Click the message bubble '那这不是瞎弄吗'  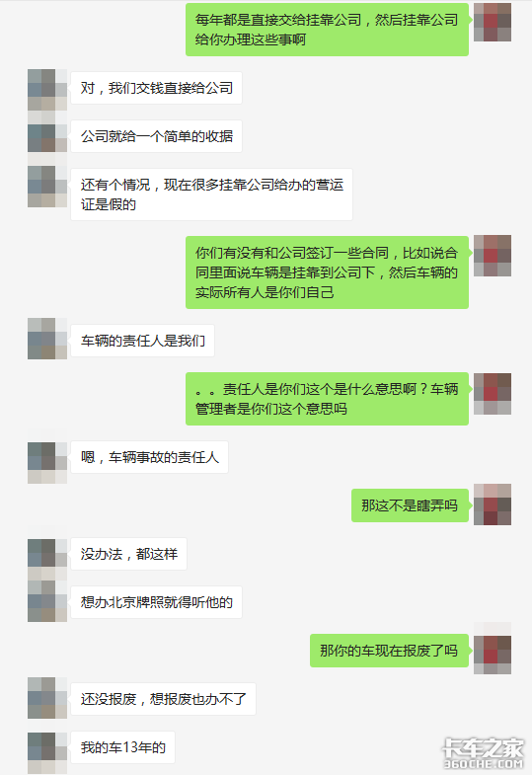coord(410,505)
